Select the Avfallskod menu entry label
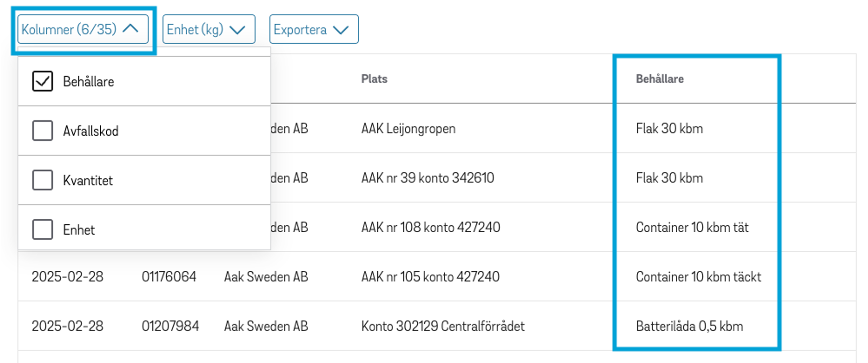Screen dimensions: 868x363 click(x=91, y=131)
